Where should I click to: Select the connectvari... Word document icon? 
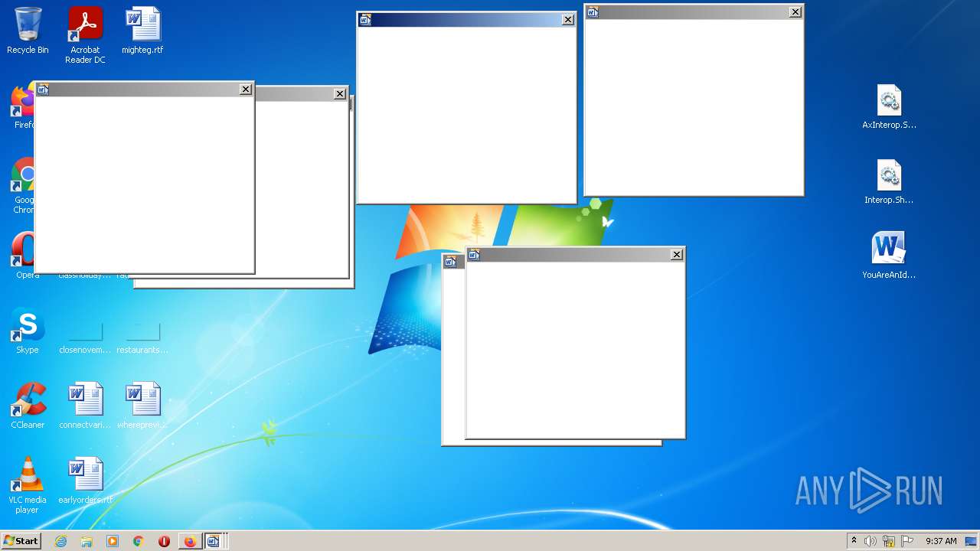(x=85, y=406)
